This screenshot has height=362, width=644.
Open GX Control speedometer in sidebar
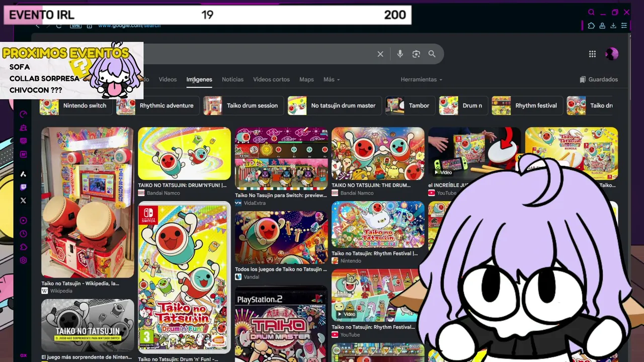click(23, 115)
